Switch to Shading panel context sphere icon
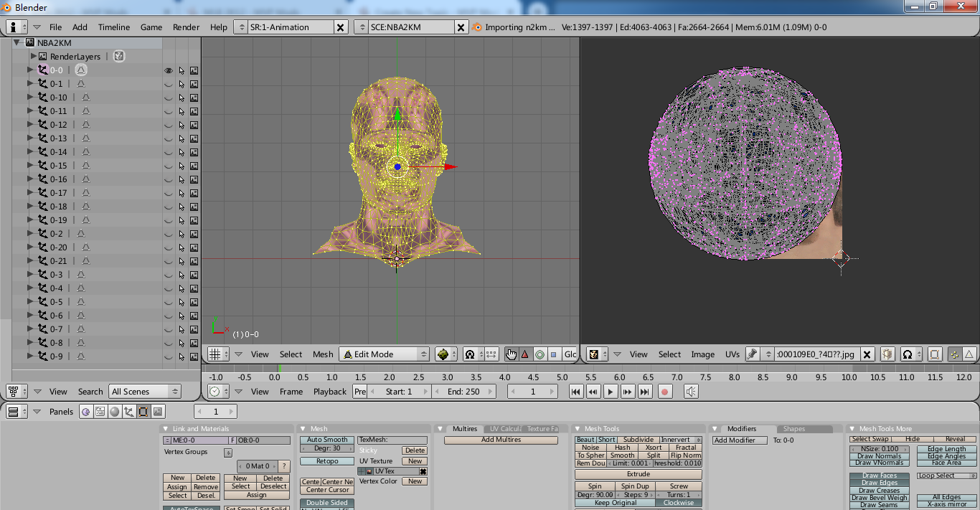This screenshot has height=510, width=980. [x=114, y=412]
